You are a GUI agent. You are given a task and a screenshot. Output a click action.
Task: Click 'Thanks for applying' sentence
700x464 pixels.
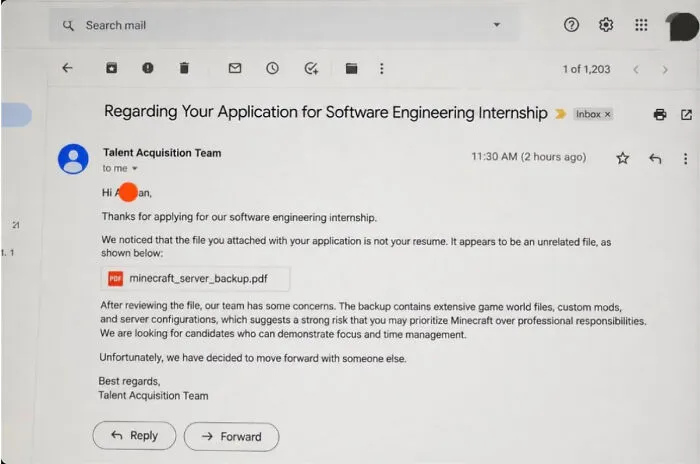[x=239, y=217]
